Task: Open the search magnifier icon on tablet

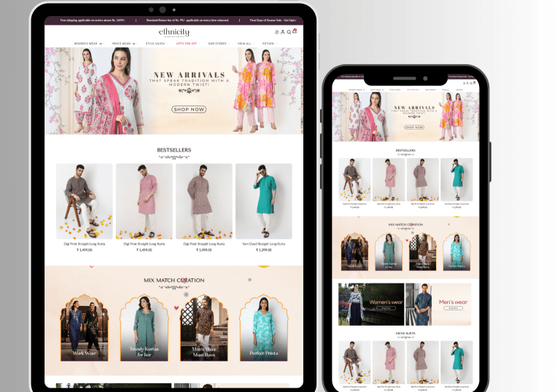Action: click(x=289, y=32)
